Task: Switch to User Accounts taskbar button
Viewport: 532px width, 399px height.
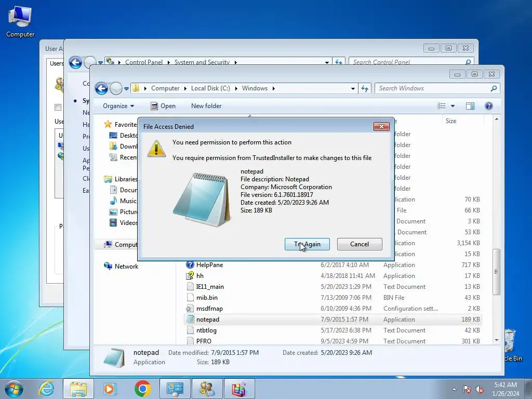Action: pos(207,389)
